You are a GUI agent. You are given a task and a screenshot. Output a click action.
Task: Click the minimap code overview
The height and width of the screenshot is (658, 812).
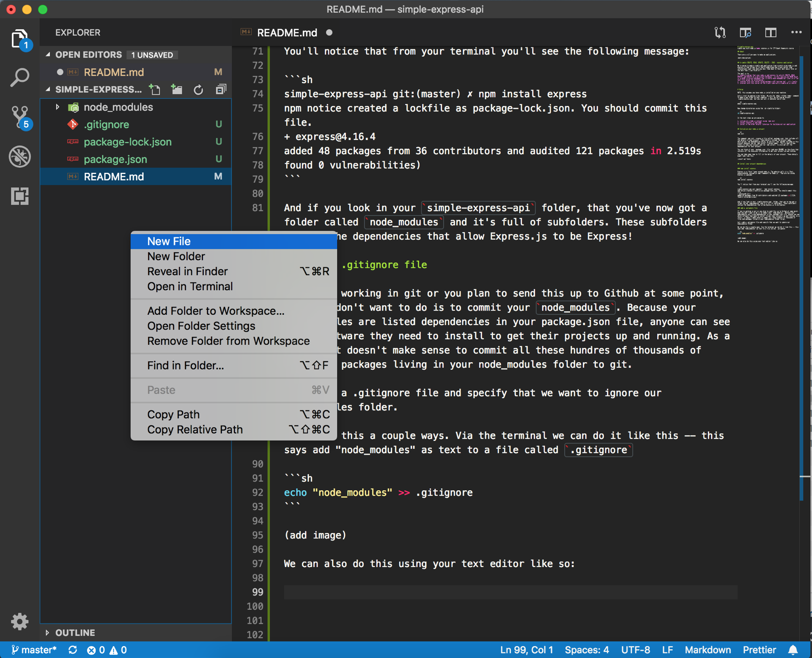pos(768,144)
